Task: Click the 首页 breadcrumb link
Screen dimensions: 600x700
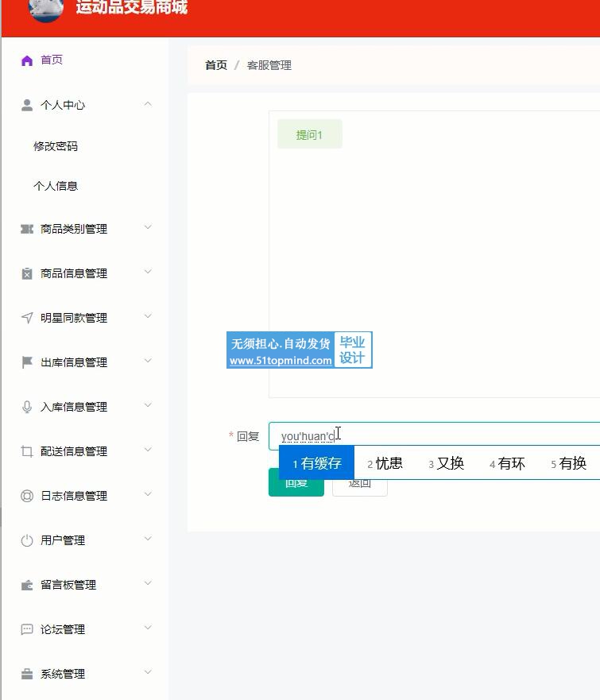Action: point(216,65)
